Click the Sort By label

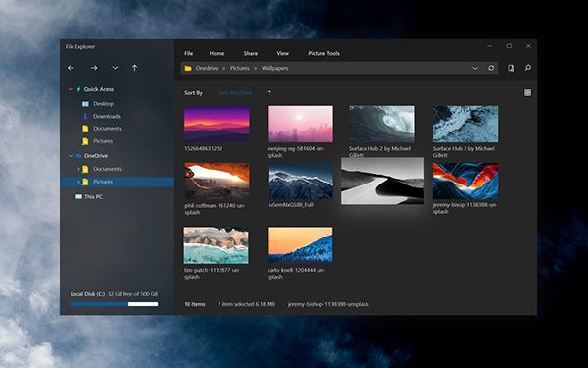(x=193, y=93)
